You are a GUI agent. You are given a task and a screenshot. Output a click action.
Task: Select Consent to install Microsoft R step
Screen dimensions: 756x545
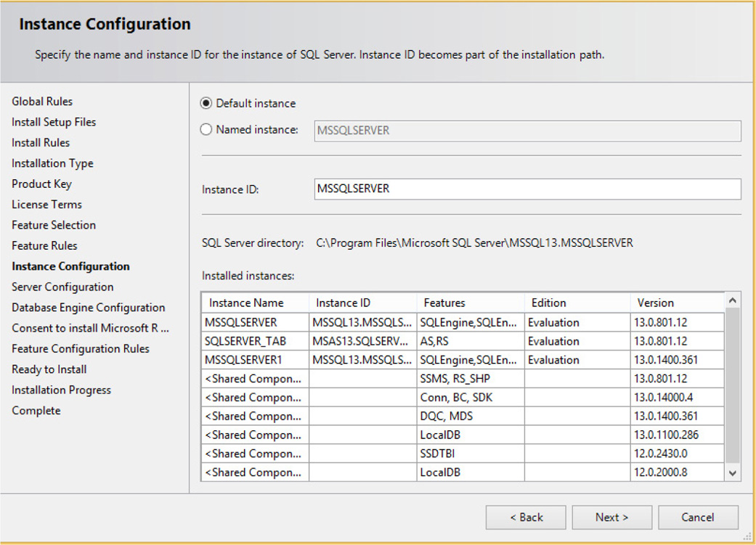pos(90,328)
